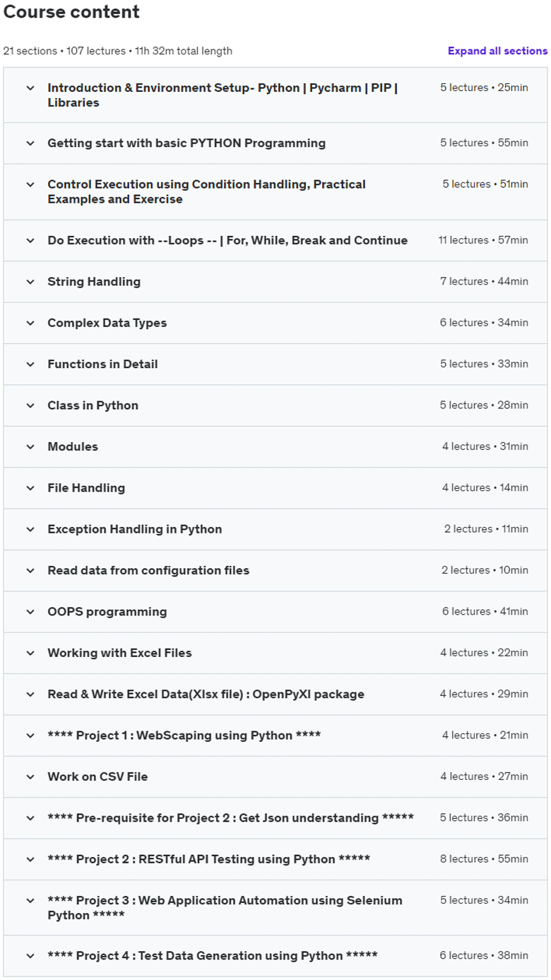The image size is (551, 980).
Task: Expand the Work on CSV File chevron
Action: 30,777
